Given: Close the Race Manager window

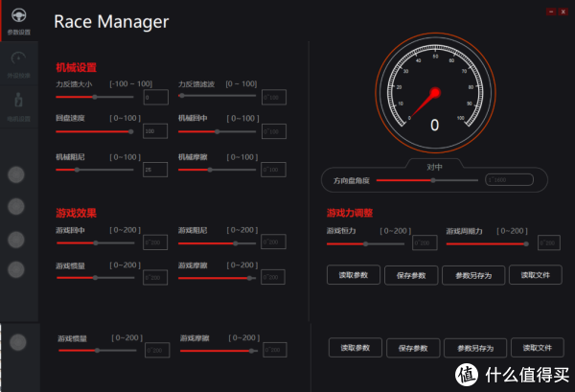Looking at the screenshot, I should point(563,12).
